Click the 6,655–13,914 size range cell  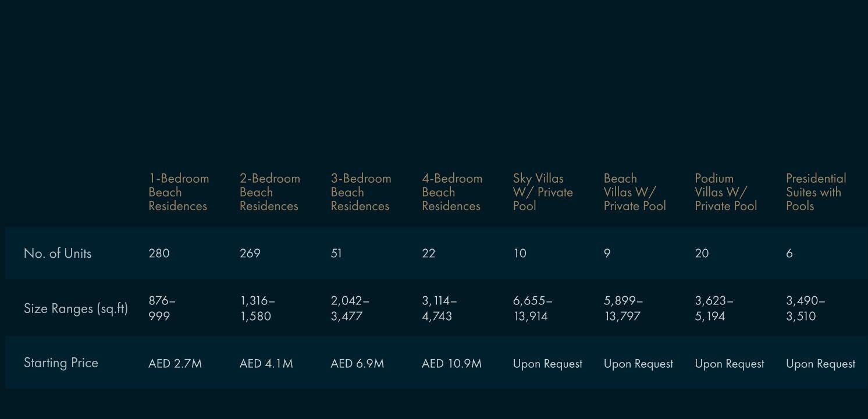[x=532, y=308]
